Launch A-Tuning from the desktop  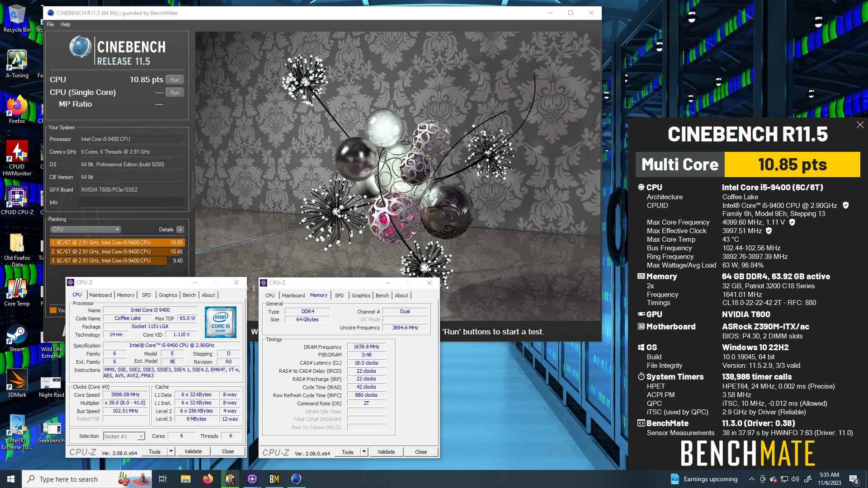point(17,64)
